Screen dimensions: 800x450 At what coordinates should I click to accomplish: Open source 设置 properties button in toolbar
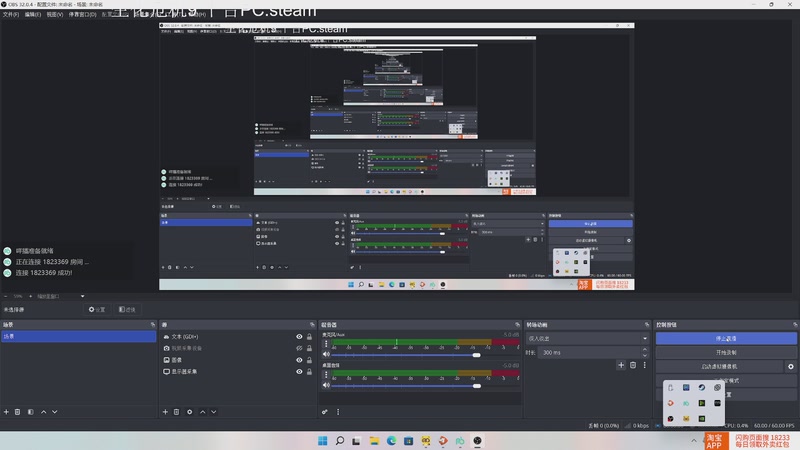coord(97,310)
